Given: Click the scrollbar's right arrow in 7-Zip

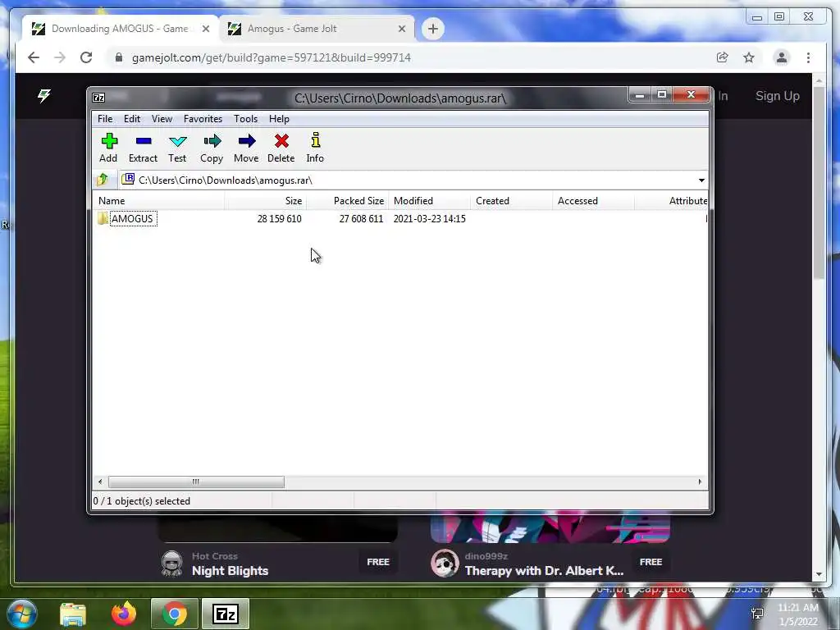Looking at the screenshot, I should (700, 482).
